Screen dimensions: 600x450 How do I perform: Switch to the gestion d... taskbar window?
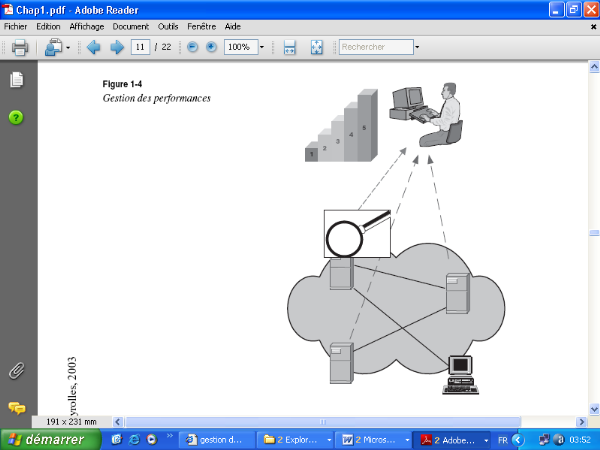click(217, 440)
